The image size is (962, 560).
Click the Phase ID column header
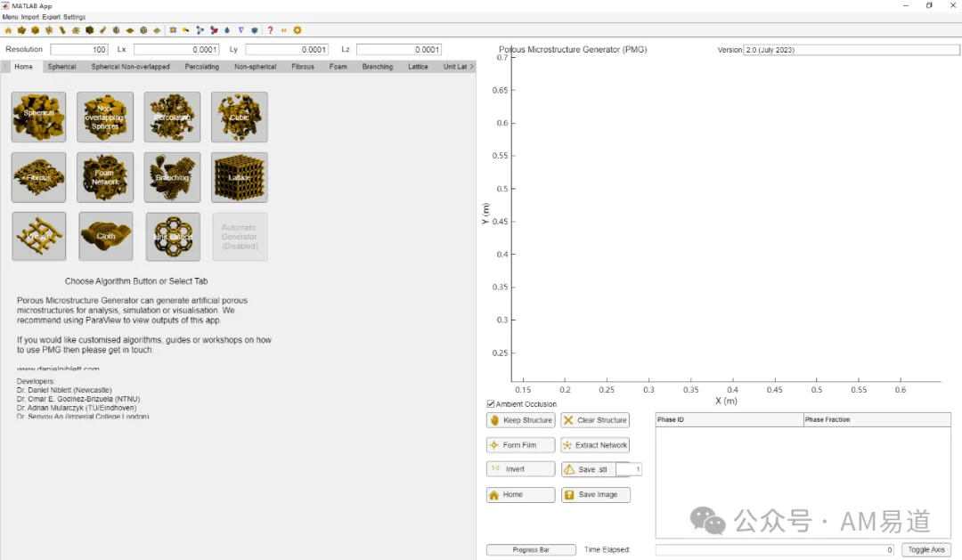[x=730, y=419]
